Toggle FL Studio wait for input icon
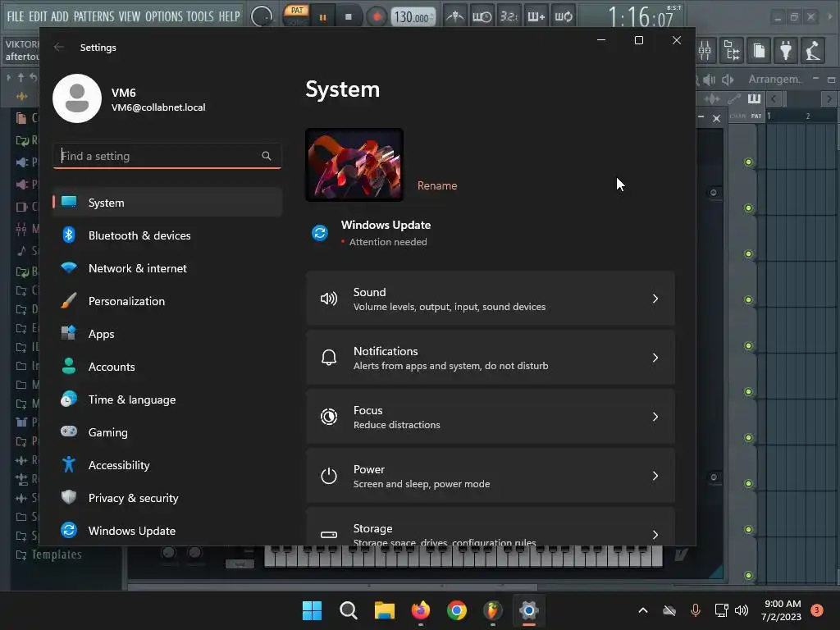The height and width of the screenshot is (630, 840). [482, 16]
